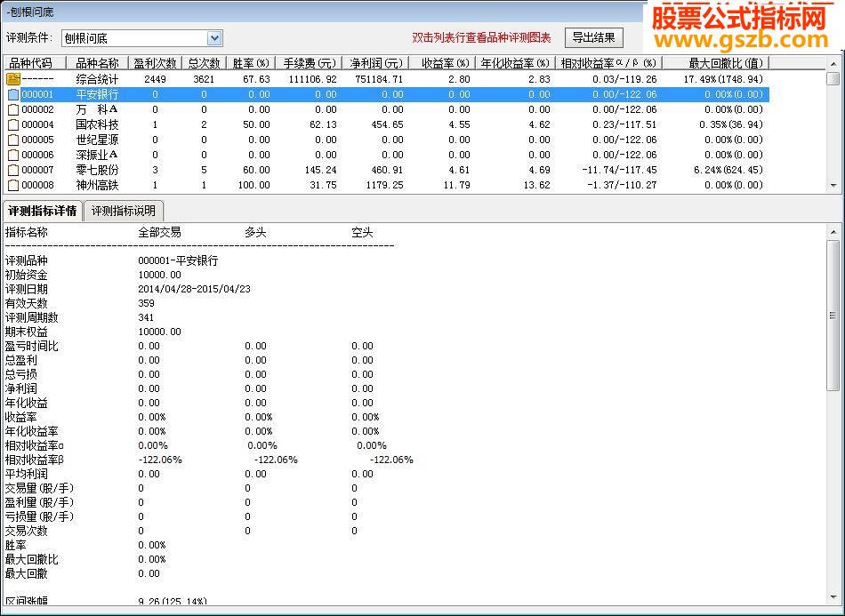845x616 pixels.
Task: Click 神州高铁 net profit 1179.25
Action: pyautogui.click(x=383, y=185)
